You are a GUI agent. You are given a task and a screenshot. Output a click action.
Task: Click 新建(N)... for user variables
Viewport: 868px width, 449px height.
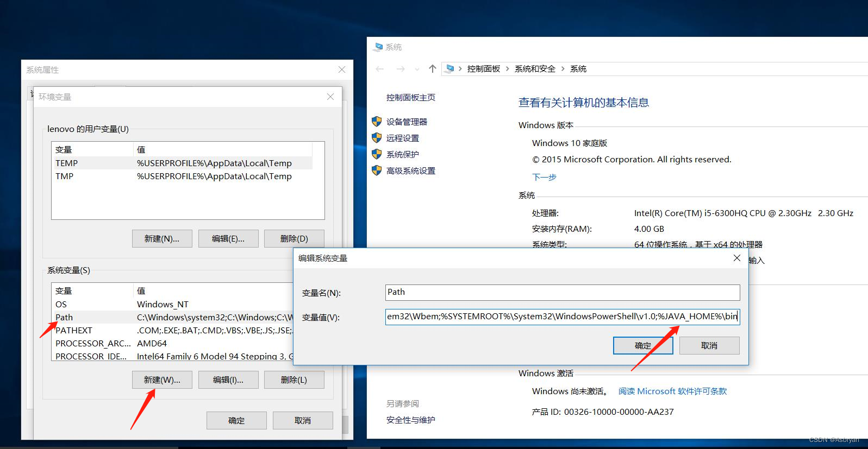coord(162,238)
